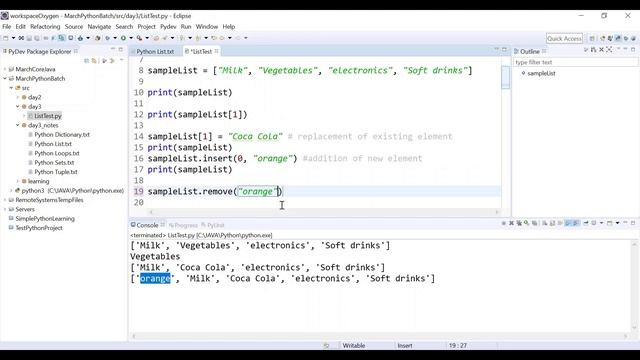Viewport: 640px width, 360px height.
Task: Click the Expand All icon in Outline
Action: 609,50
